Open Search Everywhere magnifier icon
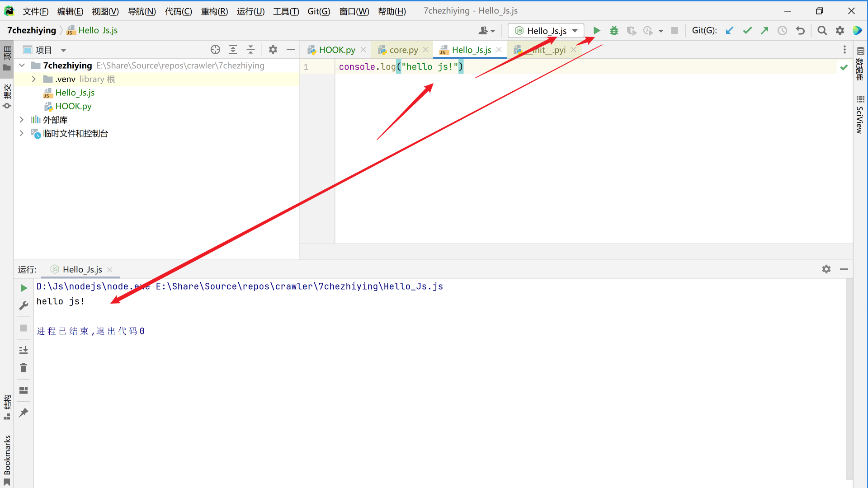This screenshot has height=488, width=868. click(822, 30)
